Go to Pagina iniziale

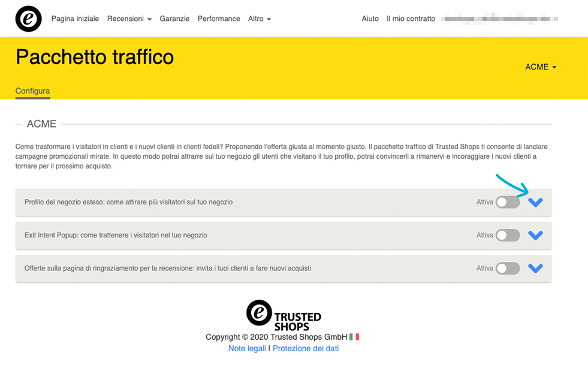coord(75,19)
